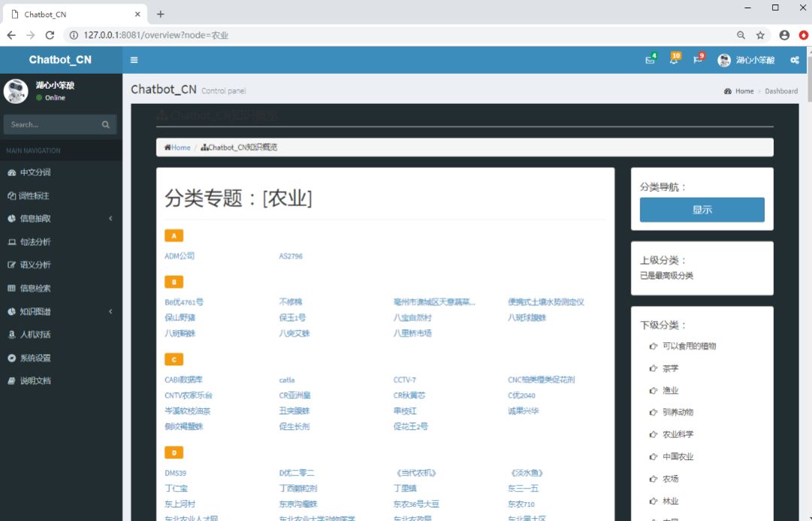The width and height of the screenshot is (812, 521).
Task: Open the 保山野猪 entry
Action: [180, 317]
